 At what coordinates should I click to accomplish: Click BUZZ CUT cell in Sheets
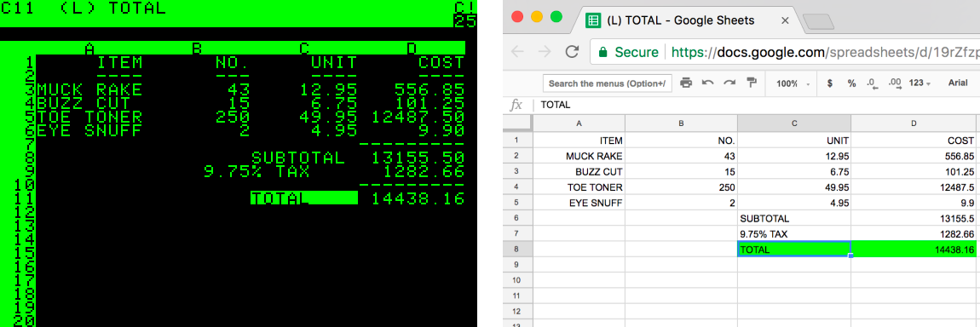579,172
